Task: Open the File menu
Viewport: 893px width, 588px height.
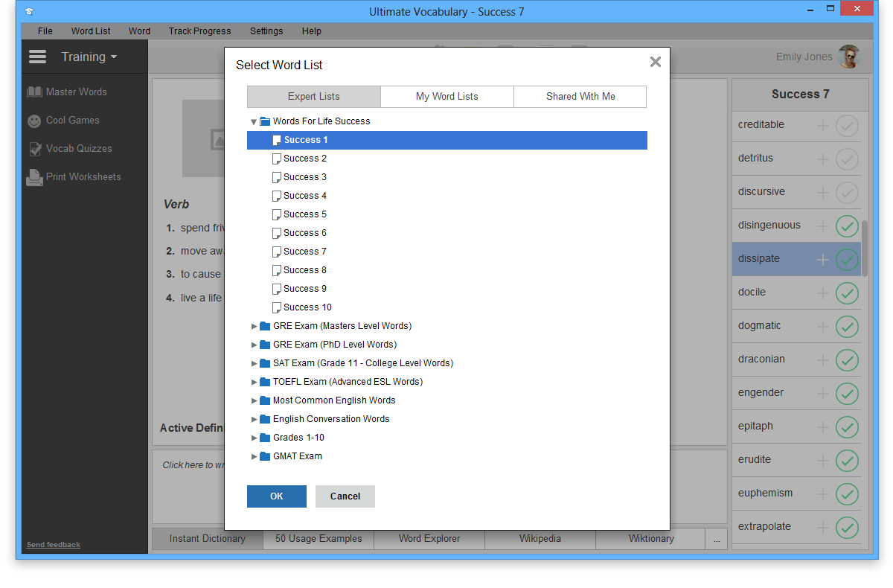Action: (x=45, y=31)
